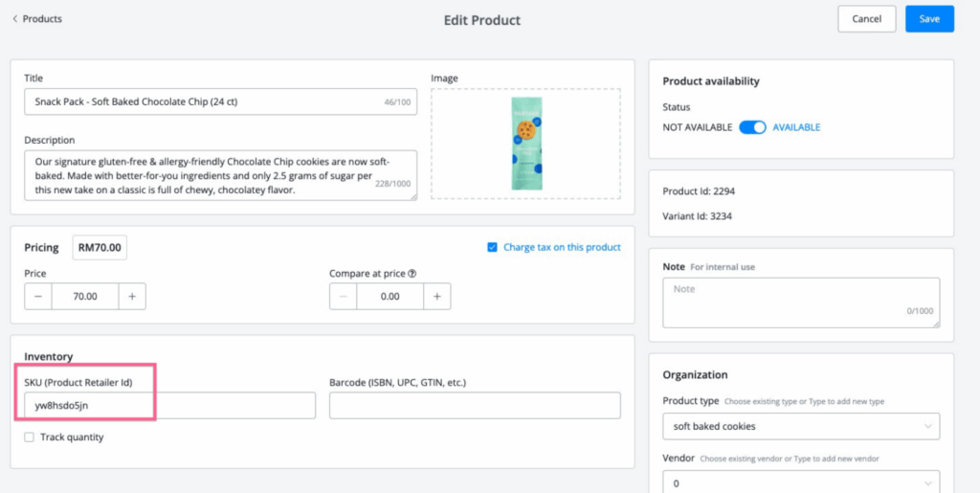
Task: Enable the Track quantity checkbox
Action: (30, 437)
